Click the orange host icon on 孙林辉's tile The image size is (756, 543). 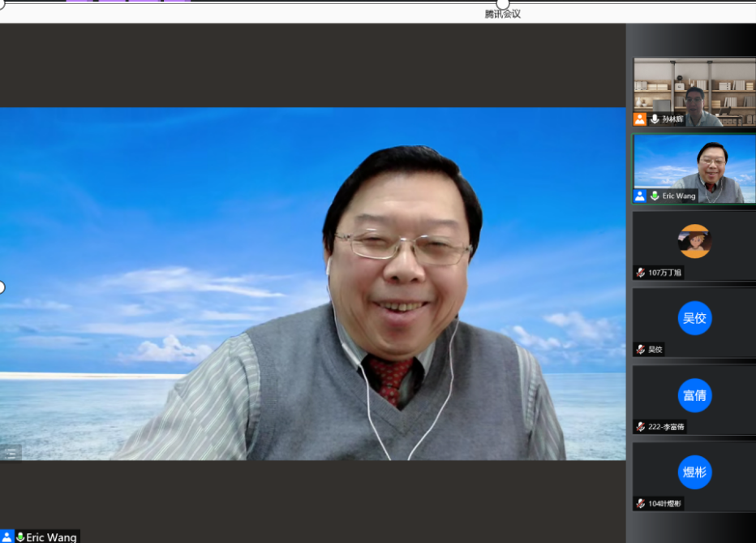pyautogui.click(x=640, y=119)
